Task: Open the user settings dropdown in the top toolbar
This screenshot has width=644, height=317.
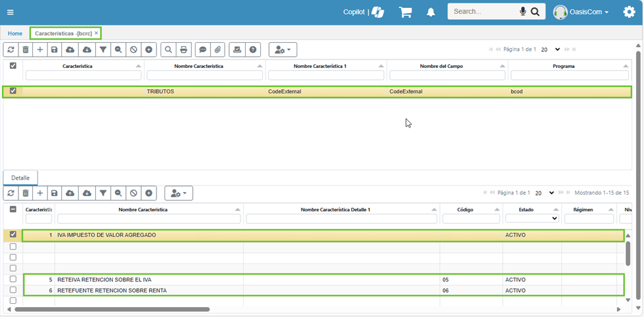Action: tap(283, 50)
